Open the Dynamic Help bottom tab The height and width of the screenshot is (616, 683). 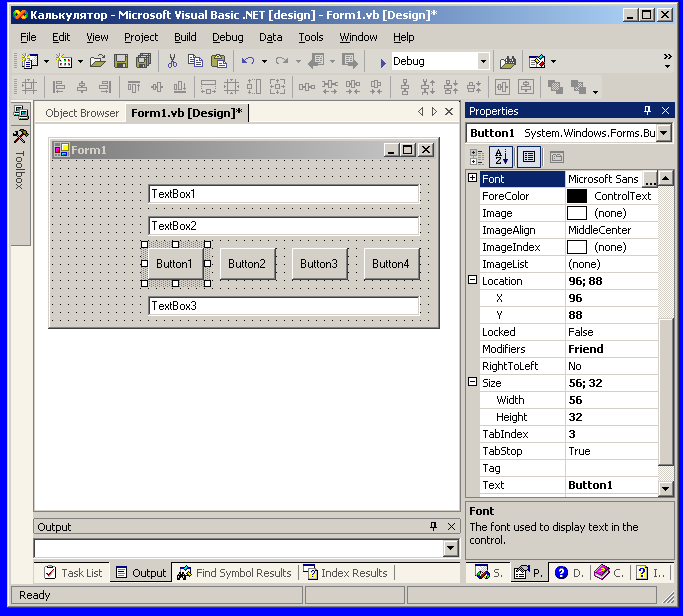tap(569, 572)
